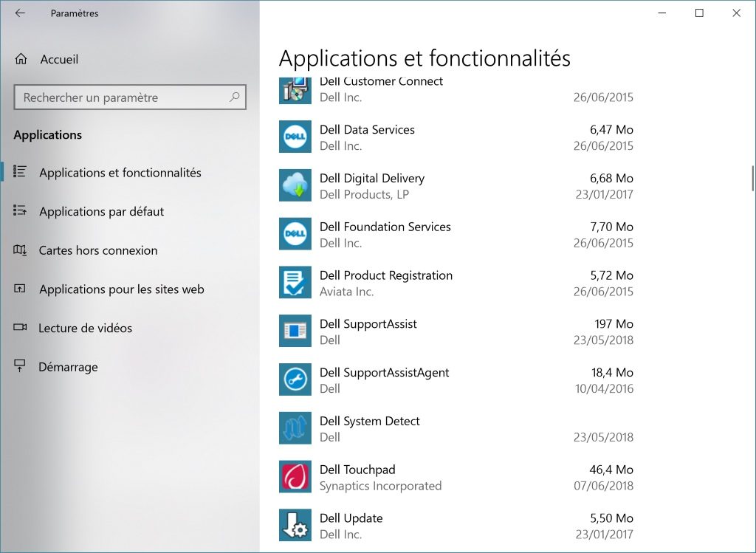Image resolution: width=756 pixels, height=553 pixels.
Task: Click the Applications et fonctionnalités page heading
Action: 425,58
